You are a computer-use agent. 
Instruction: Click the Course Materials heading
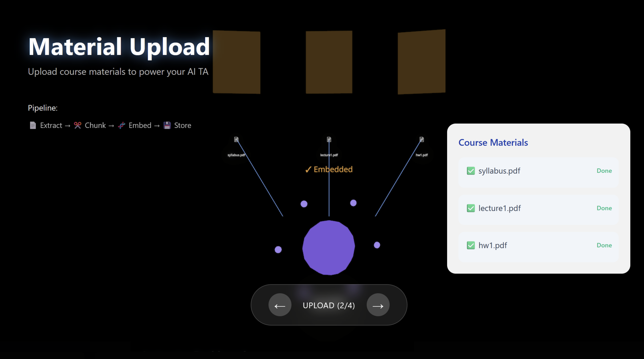[x=493, y=143]
